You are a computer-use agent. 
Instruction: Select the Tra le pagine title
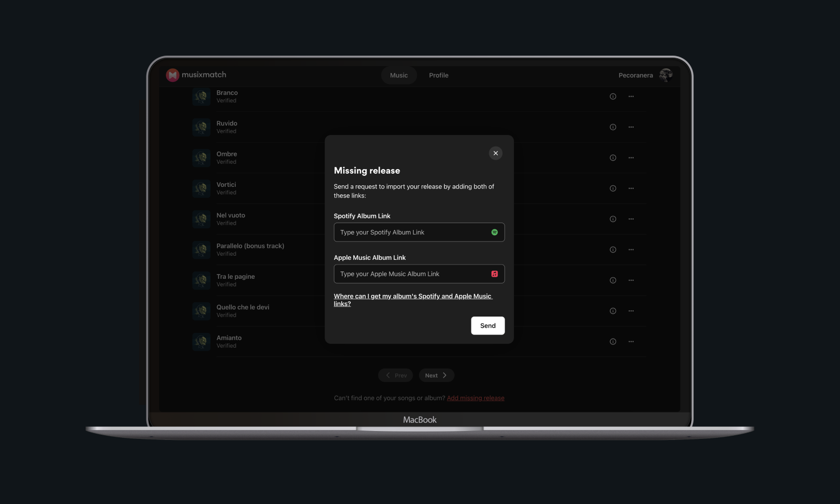point(235,277)
